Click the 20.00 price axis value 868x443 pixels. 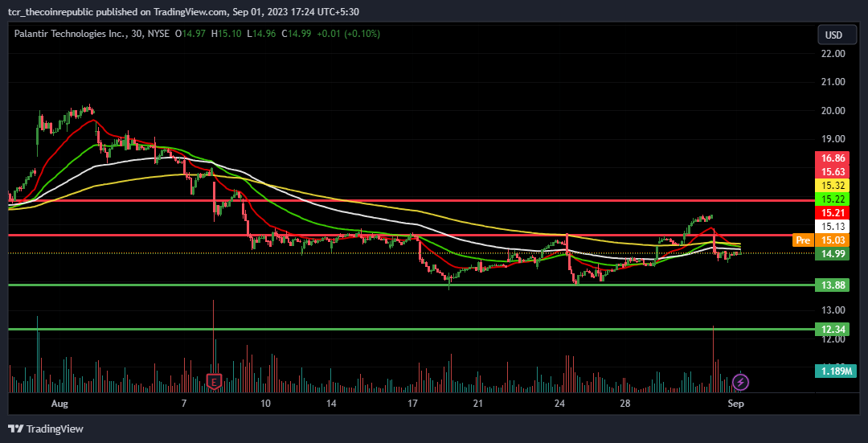(833, 111)
